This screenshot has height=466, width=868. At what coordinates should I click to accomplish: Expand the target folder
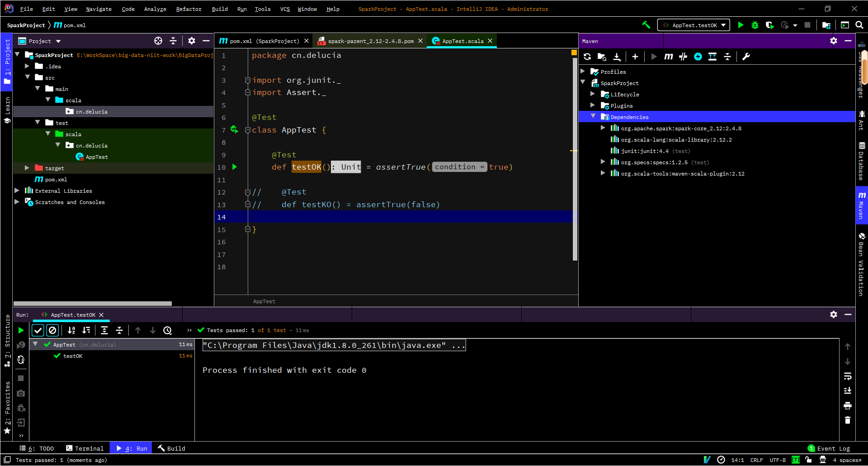tap(27, 168)
